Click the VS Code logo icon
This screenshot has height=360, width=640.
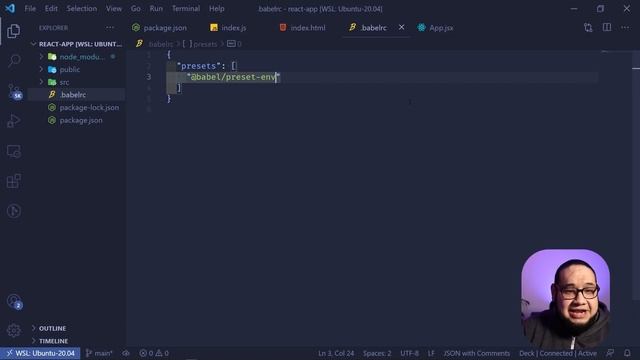pyautogui.click(x=10, y=8)
